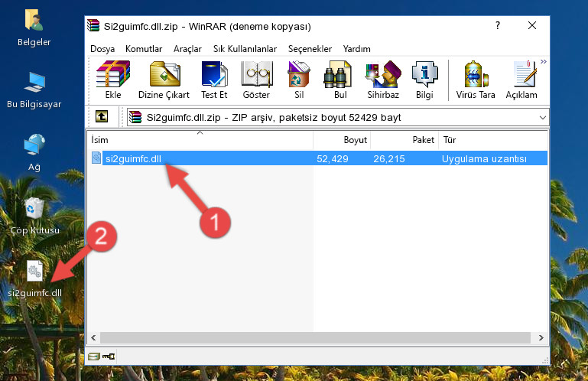Open the Dosya menu

102,49
